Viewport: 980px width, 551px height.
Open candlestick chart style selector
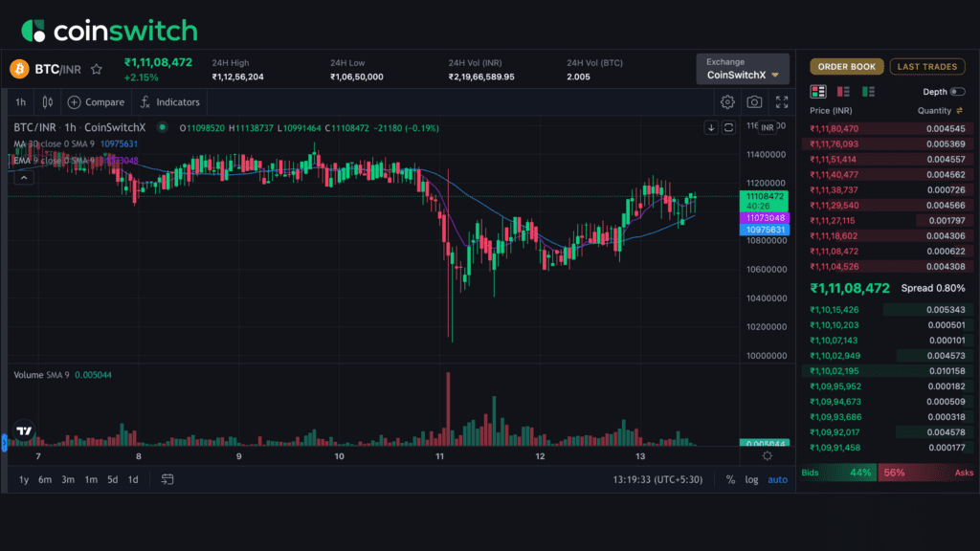point(48,102)
